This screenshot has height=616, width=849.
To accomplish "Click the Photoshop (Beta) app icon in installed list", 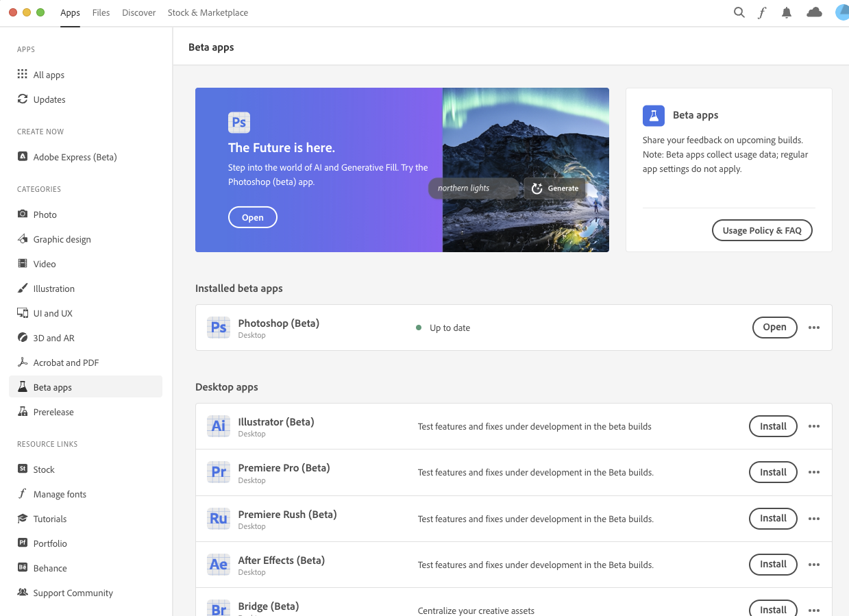I will click(219, 328).
